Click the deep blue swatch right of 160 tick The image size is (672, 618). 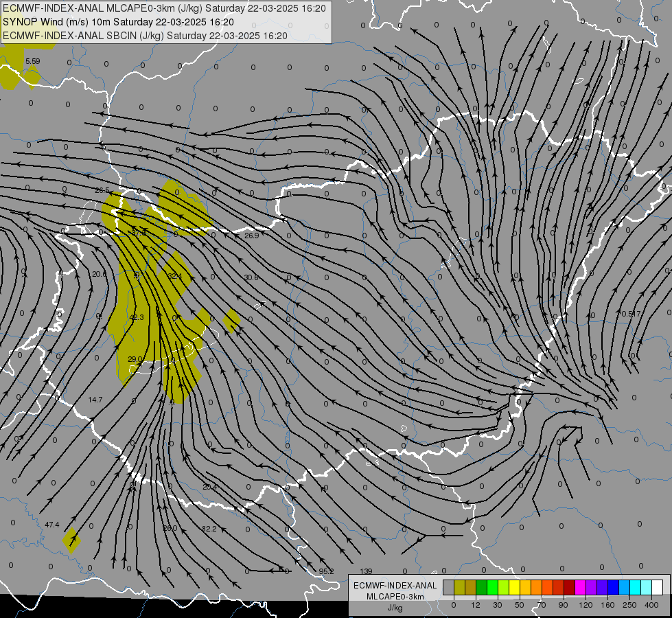613,587
